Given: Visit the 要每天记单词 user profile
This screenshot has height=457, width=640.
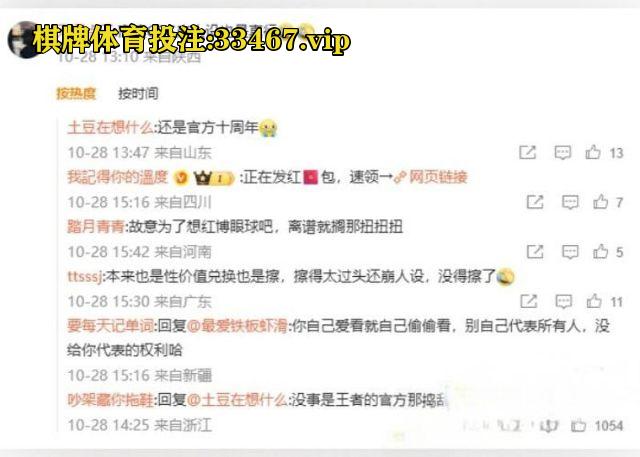Looking at the screenshot, I should pos(111,326).
